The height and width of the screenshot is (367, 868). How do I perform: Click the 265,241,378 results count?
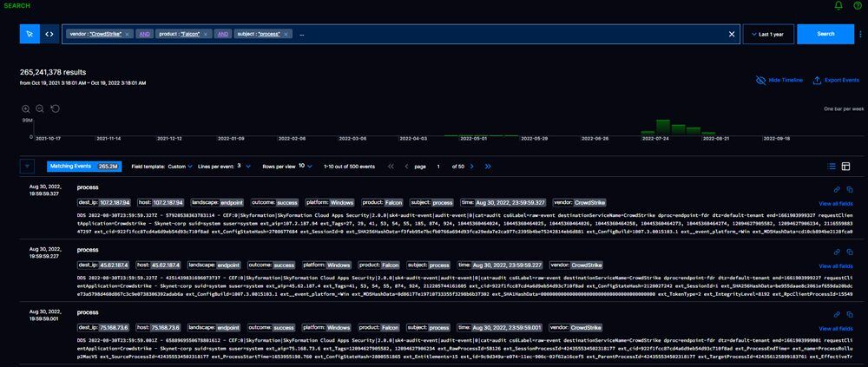click(53, 72)
